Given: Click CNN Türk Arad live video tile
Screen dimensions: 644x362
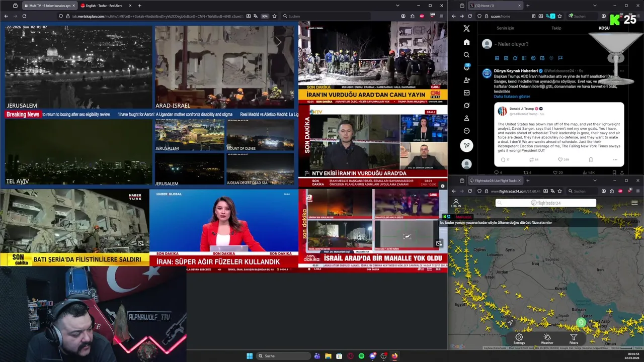Looking at the screenshot, I should pyautogui.click(x=373, y=63).
